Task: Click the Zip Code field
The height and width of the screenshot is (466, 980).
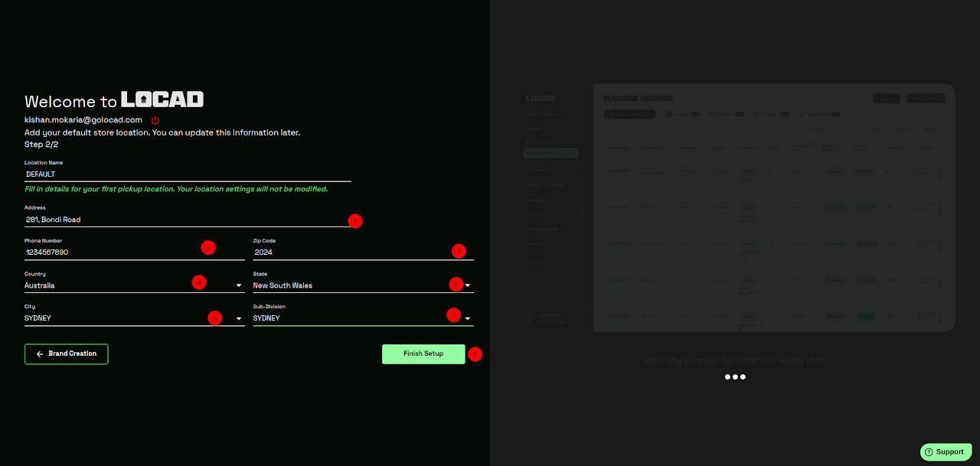Action: coord(363,253)
